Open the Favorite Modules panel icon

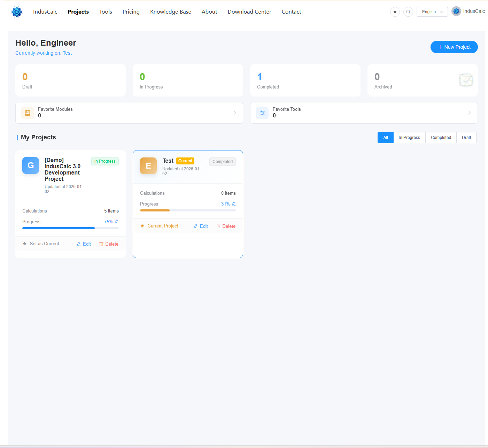pos(28,113)
